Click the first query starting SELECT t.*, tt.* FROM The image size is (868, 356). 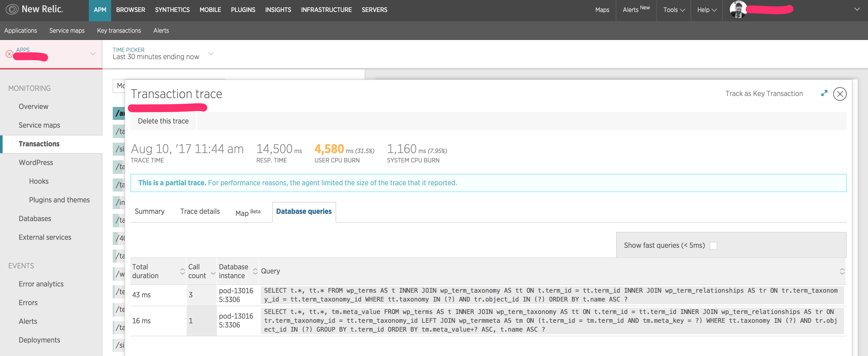click(552, 295)
